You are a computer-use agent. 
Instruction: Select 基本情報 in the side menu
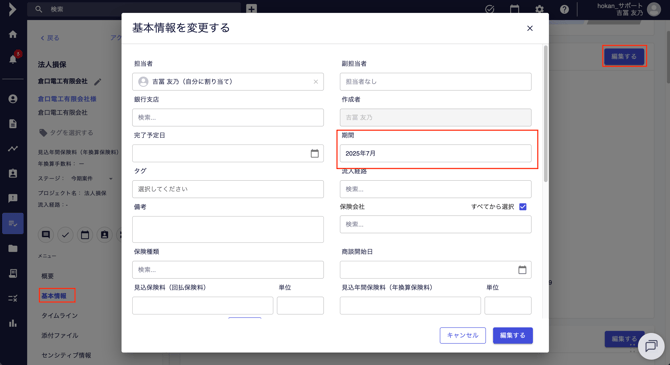tap(54, 296)
